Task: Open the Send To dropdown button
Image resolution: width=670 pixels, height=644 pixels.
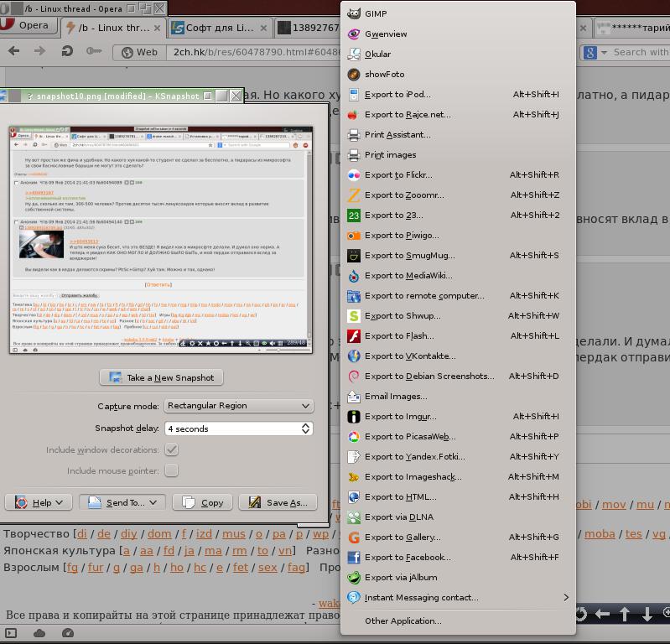Action: coord(123,502)
